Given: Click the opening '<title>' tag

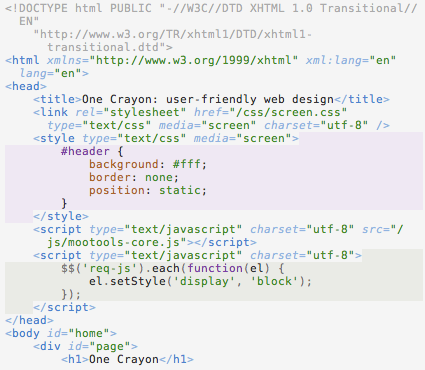Looking at the screenshot, I should (x=57, y=99).
